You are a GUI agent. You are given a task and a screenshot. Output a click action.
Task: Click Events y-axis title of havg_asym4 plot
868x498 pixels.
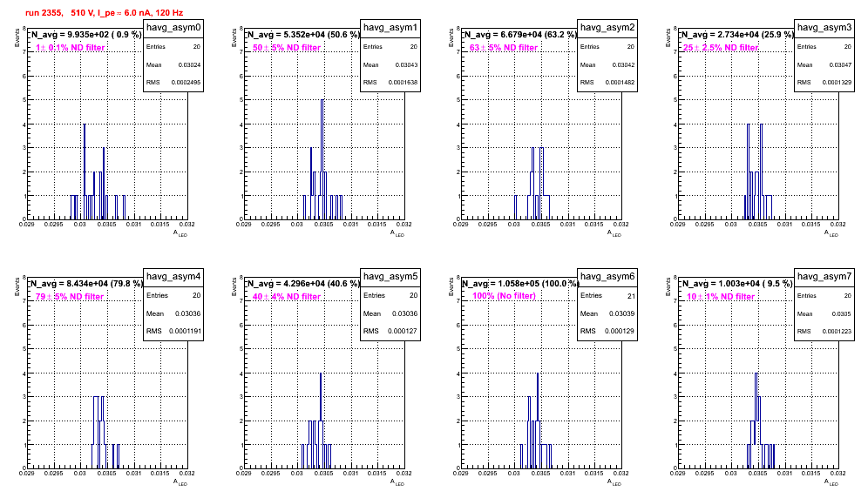pyautogui.click(x=17, y=286)
